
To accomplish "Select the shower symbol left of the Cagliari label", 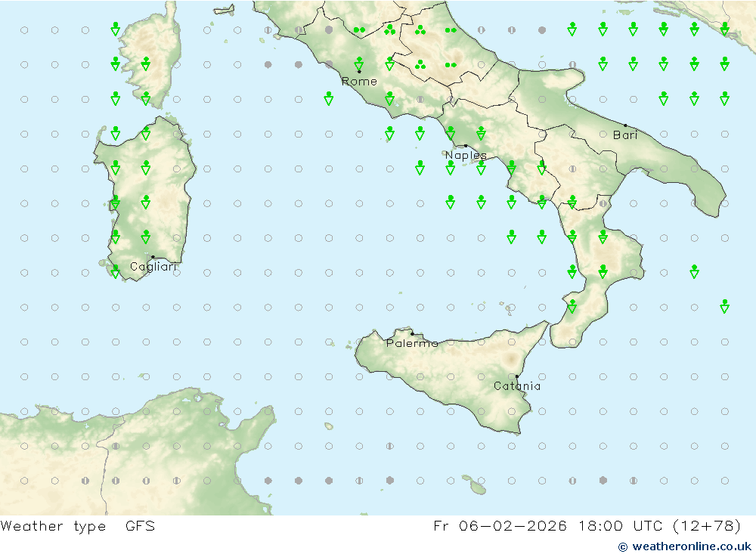I will (115, 271).
